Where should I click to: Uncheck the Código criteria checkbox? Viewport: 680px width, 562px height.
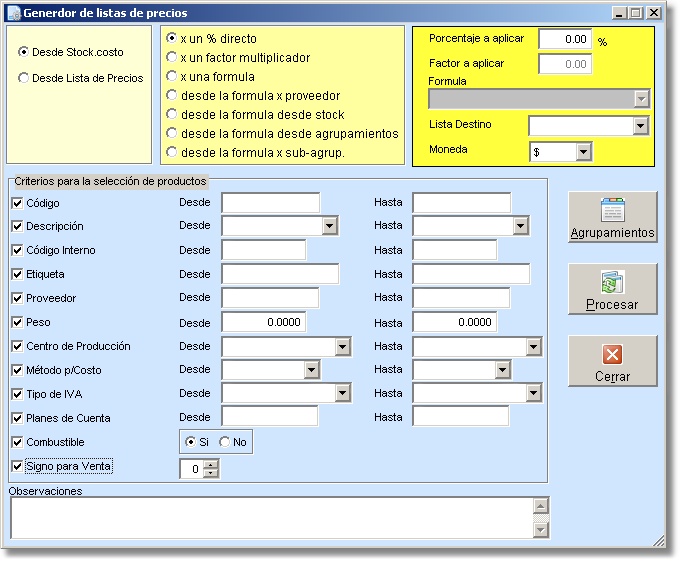(17, 203)
